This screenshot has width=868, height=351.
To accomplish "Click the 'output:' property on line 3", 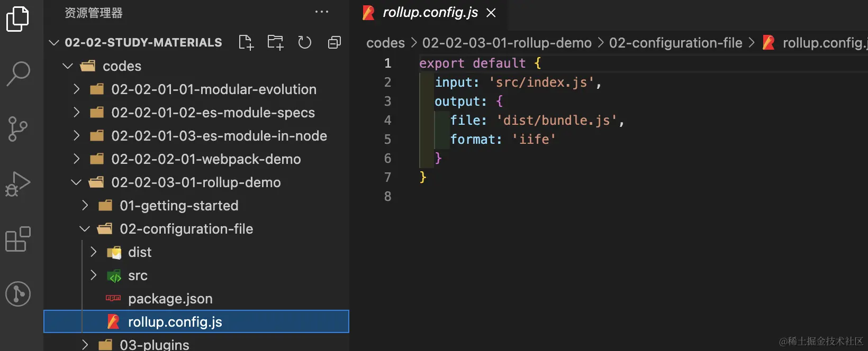I will tap(460, 101).
